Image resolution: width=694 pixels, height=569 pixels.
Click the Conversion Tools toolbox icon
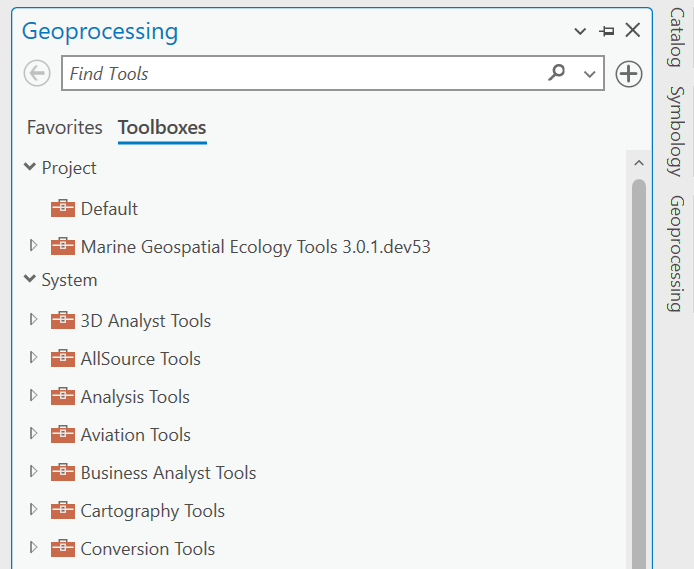click(63, 549)
